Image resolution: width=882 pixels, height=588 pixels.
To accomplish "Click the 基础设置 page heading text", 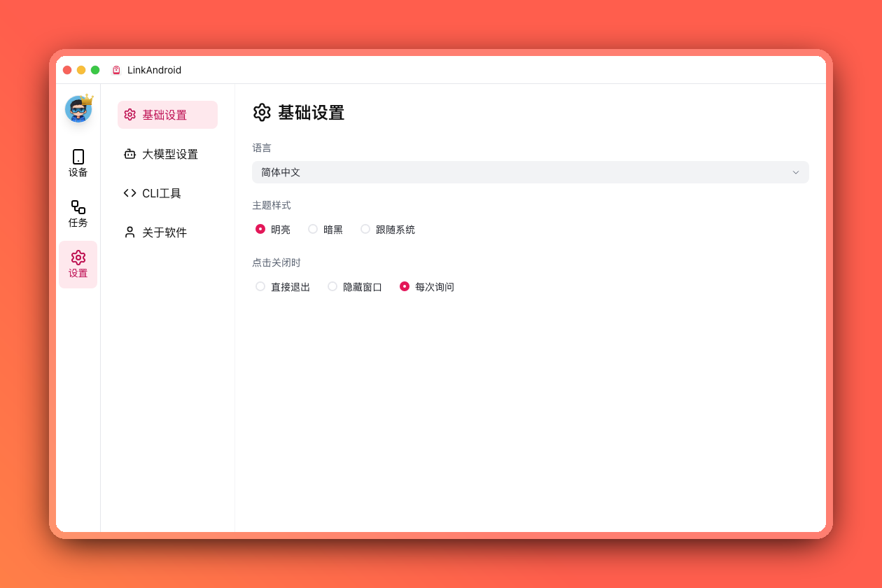I will (x=311, y=113).
